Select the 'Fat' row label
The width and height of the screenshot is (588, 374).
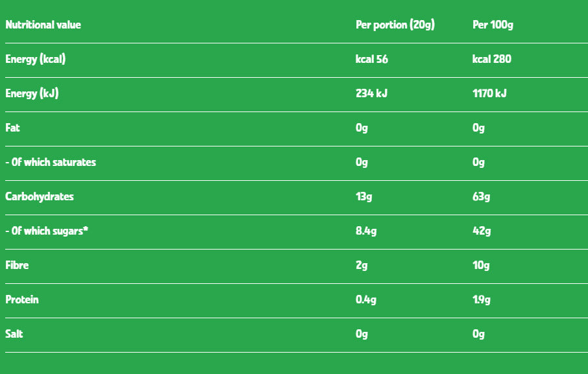point(12,128)
